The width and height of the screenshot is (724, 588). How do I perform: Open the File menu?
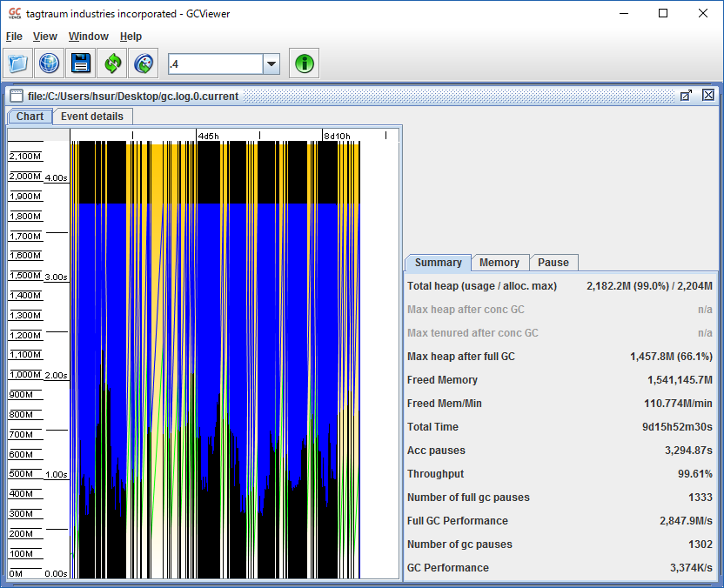14,37
